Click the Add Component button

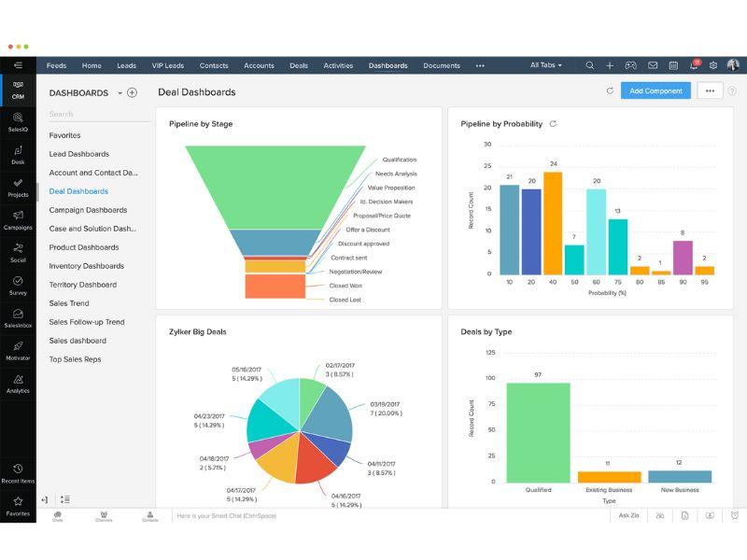[655, 91]
